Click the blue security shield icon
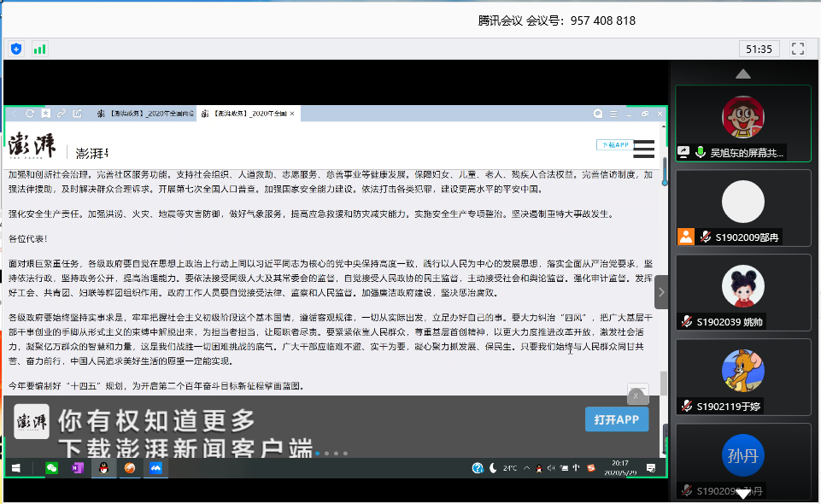The image size is (821, 504). tap(16, 49)
